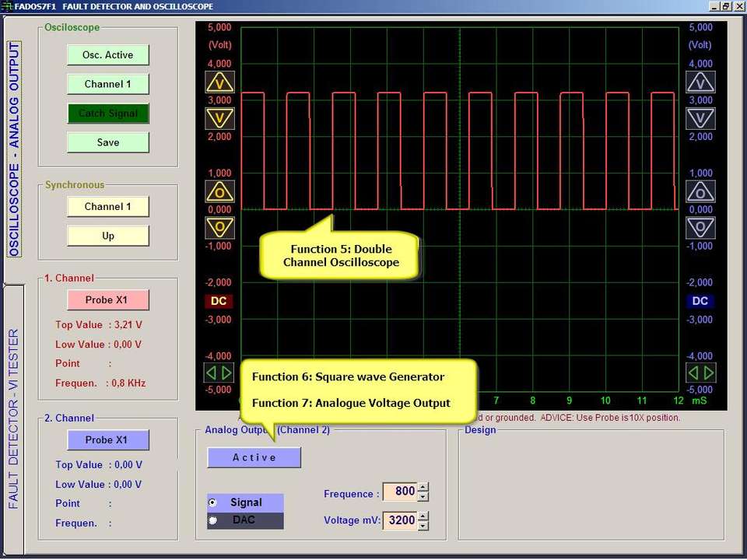Click the Catch Signal button

[x=108, y=114]
